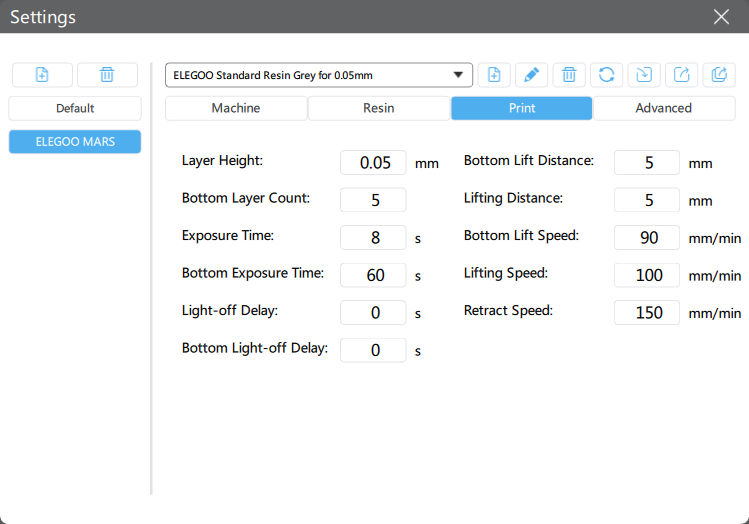This screenshot has width=749, height=524.
Task: Open the Advanced tab
Action: coord(663,108)
